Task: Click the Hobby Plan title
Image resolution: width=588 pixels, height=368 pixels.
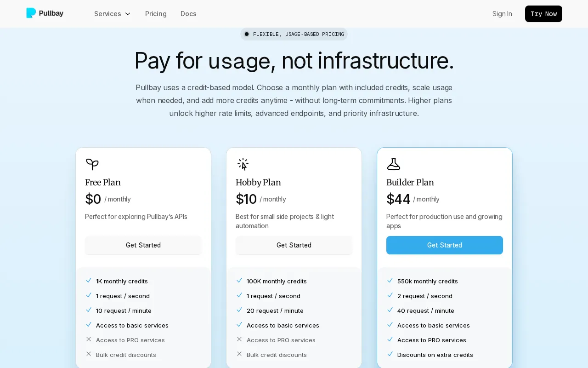Action: pos(258,183)
